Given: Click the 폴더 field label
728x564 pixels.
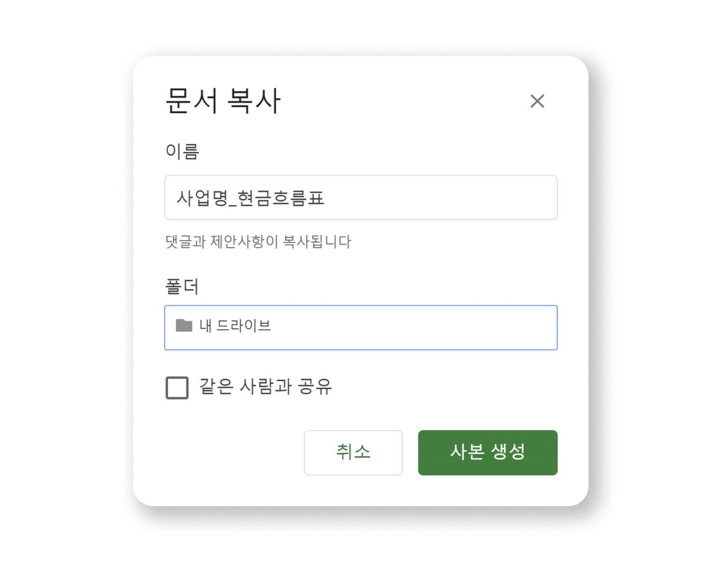Looking at the screenshot, I should point(182,286).
